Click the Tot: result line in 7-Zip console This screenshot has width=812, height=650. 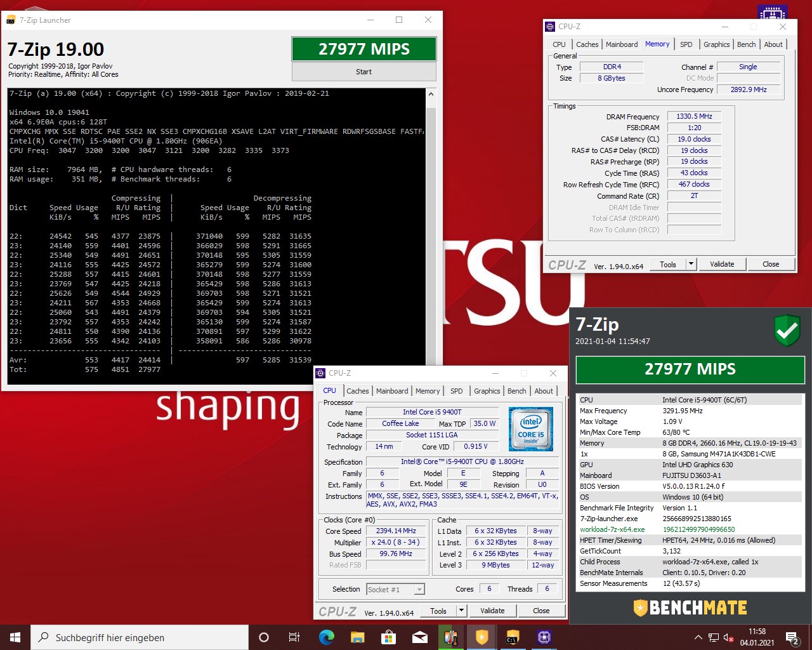click(x=85, y=369)
